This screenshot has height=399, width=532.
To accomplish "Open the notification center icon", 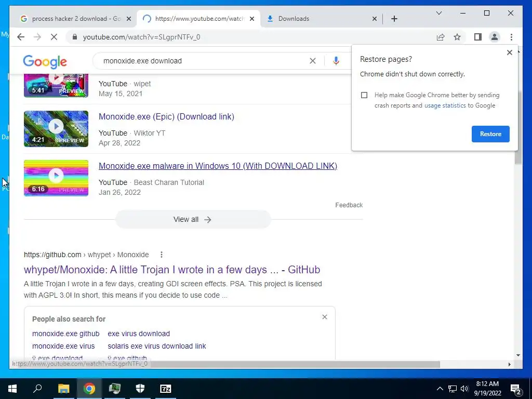I will 516,389.
